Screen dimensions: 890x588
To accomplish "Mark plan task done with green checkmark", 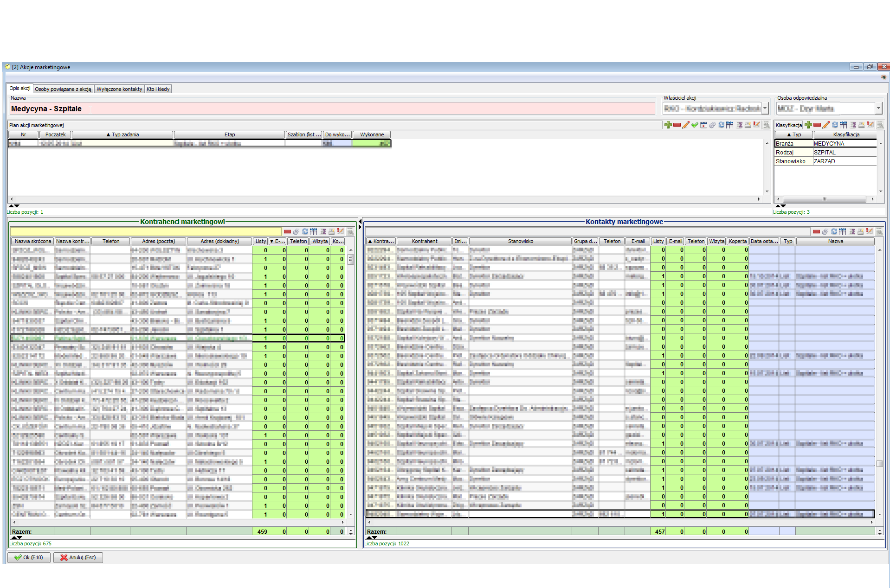I will pos(695,125).
